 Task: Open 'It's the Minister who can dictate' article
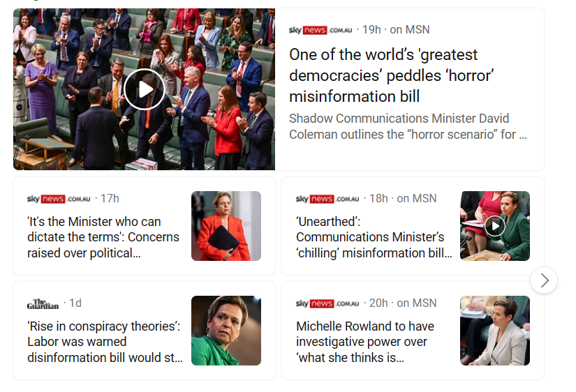(x=103, y=237)
